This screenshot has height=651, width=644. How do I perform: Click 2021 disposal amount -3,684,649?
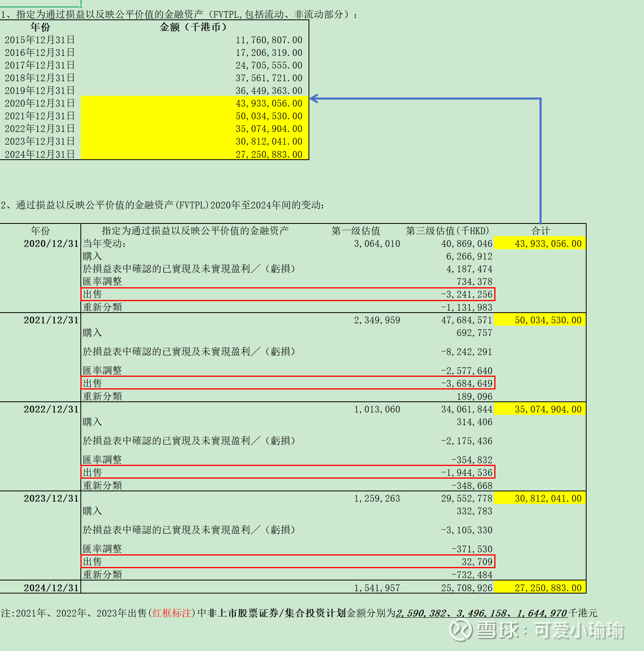(x=467, y=384)
